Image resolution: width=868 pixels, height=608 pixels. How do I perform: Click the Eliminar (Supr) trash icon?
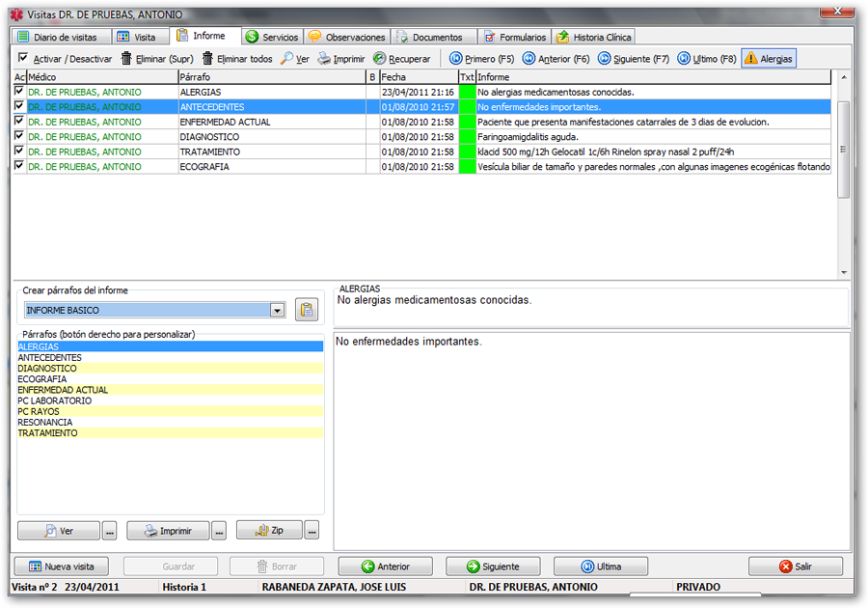point(126,59)
